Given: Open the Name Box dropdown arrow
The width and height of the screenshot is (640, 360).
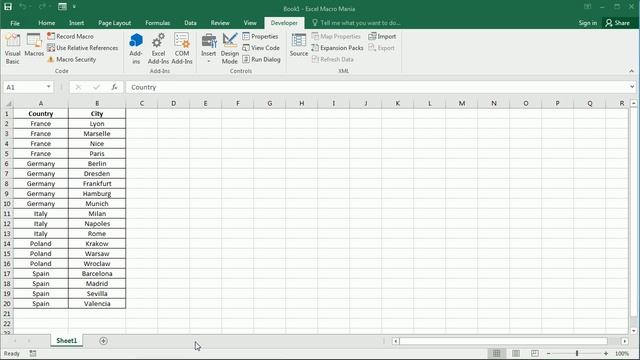Looking at the screenshot, I should [49, 87].
